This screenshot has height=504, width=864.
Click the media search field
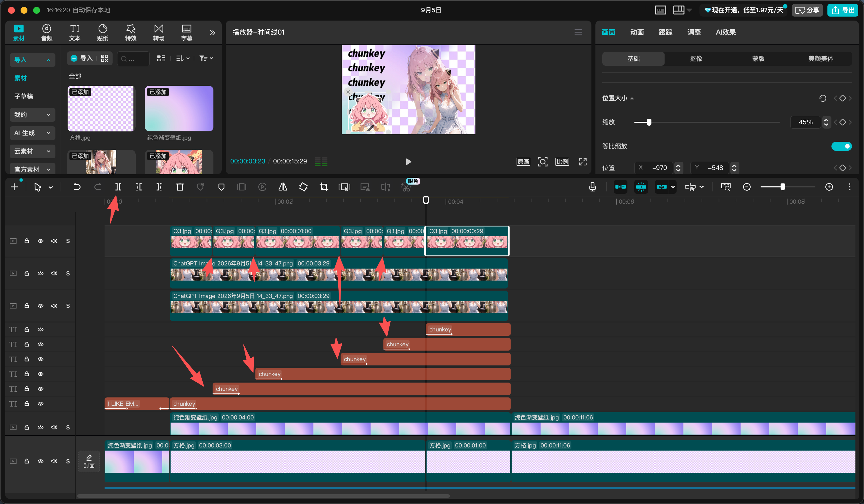(133, 59)
